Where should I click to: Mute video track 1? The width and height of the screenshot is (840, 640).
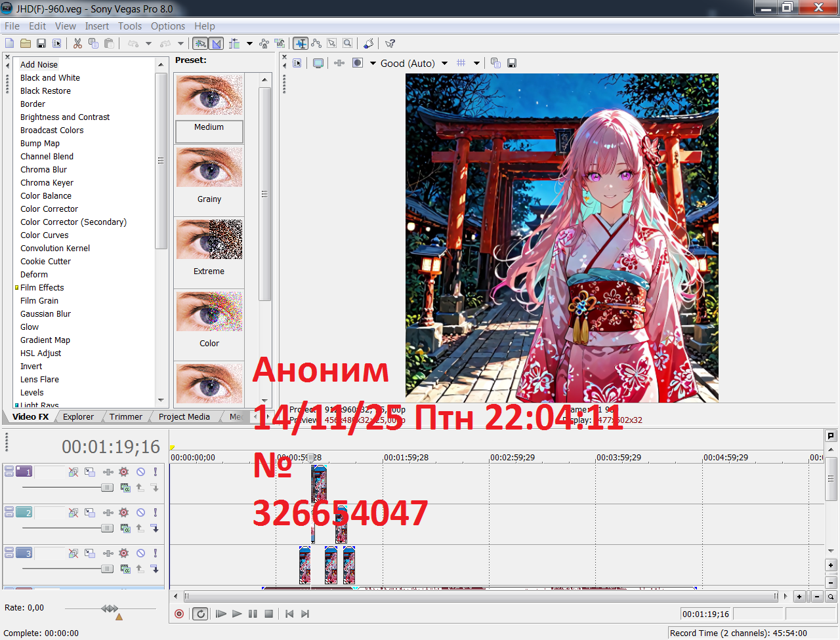coord(140,472)
